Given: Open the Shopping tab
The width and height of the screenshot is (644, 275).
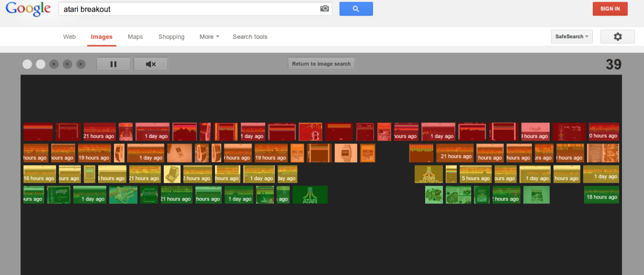Looking at the screenshot, I should (x=171, y=37).
